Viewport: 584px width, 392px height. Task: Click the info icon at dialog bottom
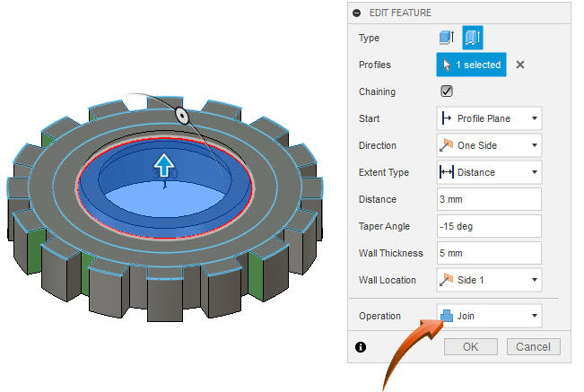[x=360, y=346]
